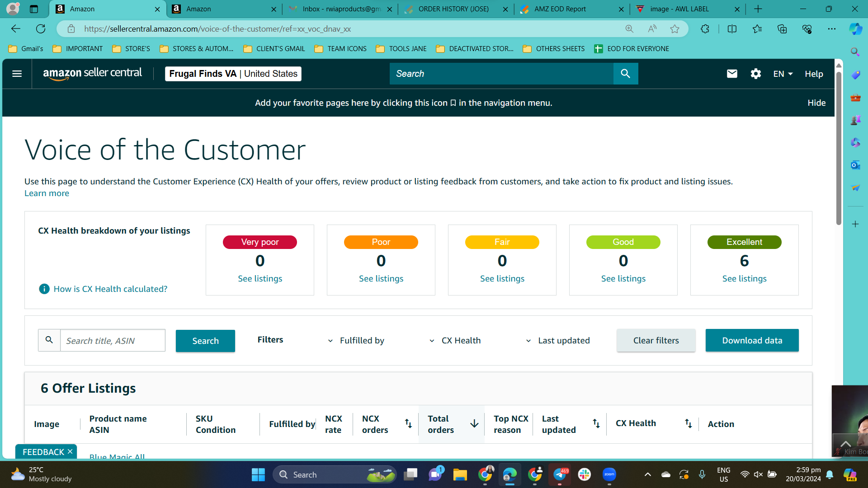Switch to the second Amazon tab
Viewport: 868px width, 488px height.
225,9
